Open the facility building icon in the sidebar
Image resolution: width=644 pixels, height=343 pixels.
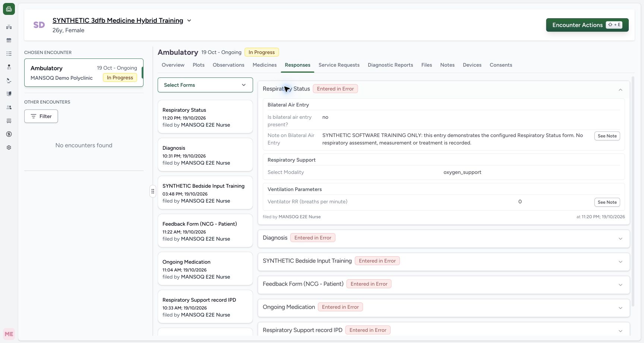[9, 27]
